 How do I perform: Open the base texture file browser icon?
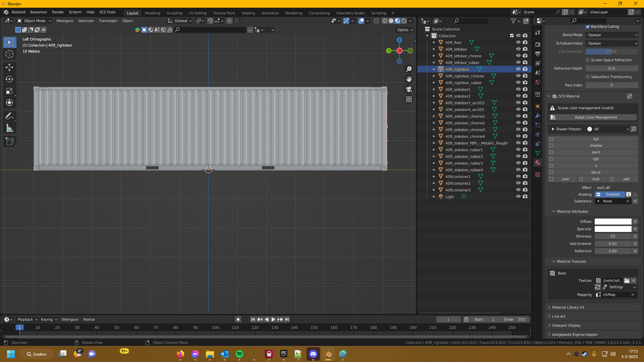627,281
